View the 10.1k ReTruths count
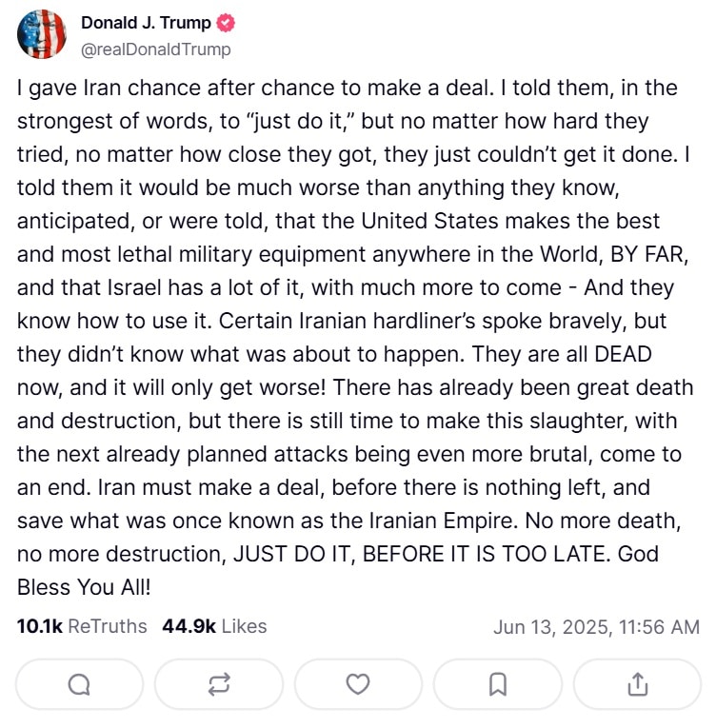The image size is (716, 728). [x=38, y=626]
